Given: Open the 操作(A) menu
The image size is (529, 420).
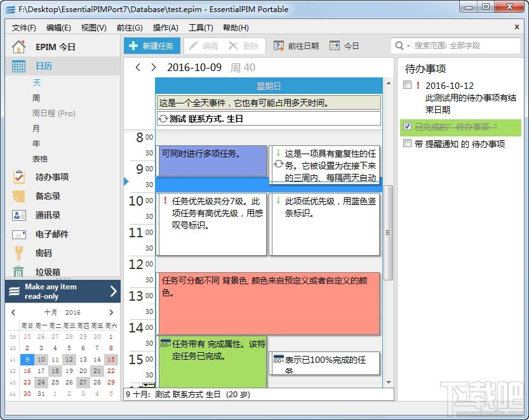Looking at the screenshot, I should pos(165,28).
